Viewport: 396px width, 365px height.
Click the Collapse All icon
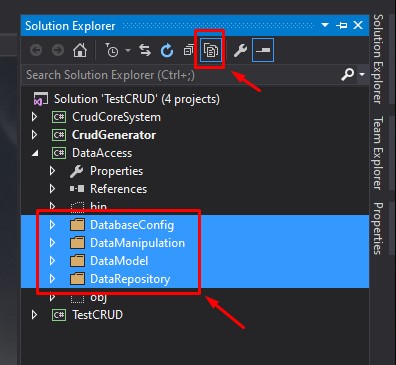pos(189,50)
